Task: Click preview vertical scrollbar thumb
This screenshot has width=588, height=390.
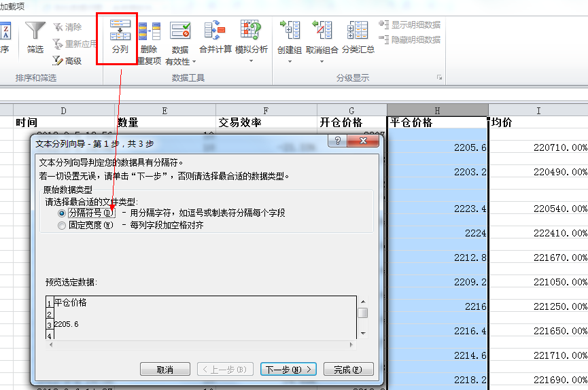Action: pyautogui.click(x=362, y=313)
